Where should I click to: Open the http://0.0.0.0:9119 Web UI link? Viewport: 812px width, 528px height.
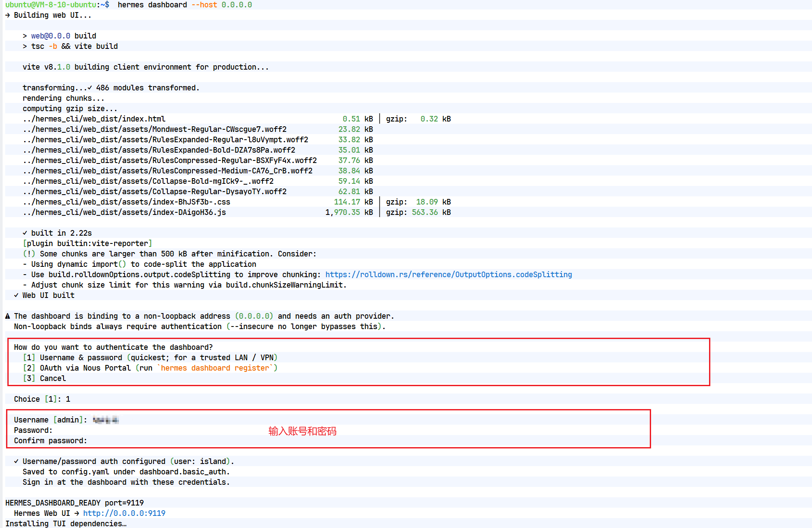pyautogui.click(x=124, y=513)
